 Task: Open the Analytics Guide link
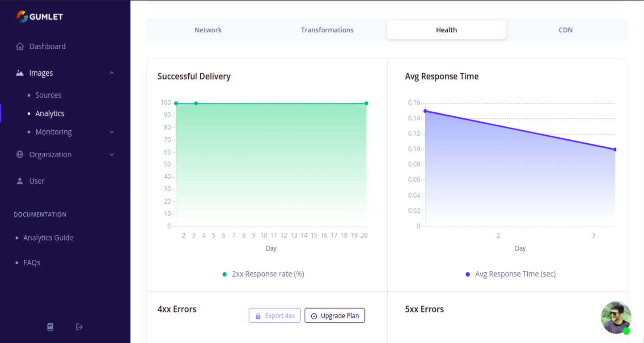[x=48, y=238]
